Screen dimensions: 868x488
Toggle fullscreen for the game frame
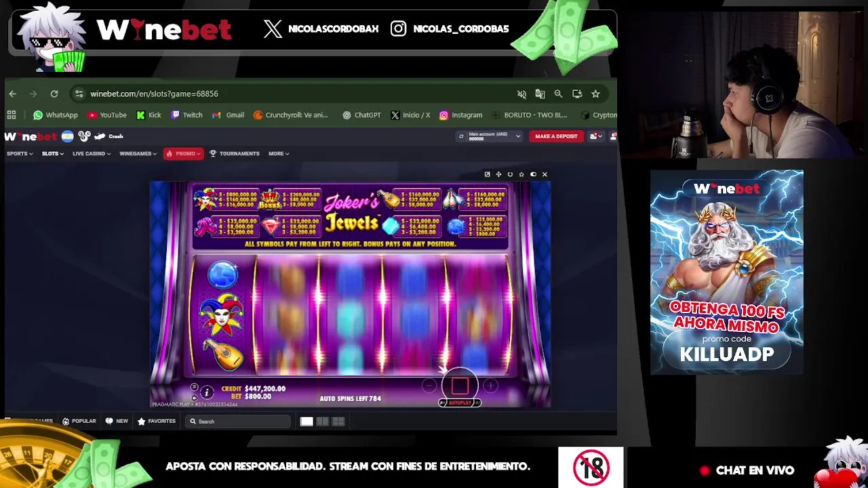click(x=498, y=175)
